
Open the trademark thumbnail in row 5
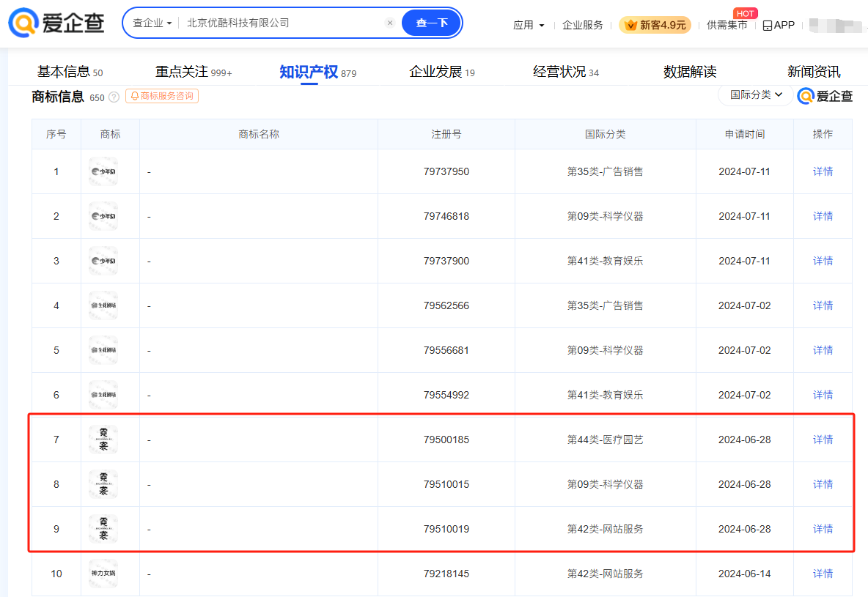click(103, 350)
